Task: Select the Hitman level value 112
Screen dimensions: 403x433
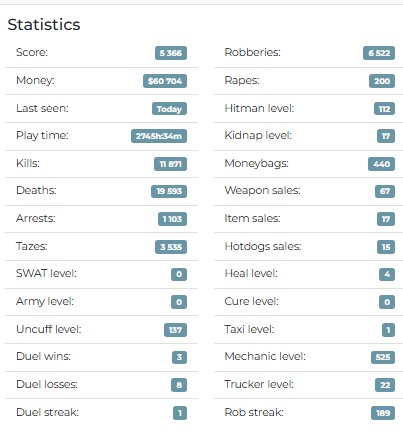Action: pos(384,109)
